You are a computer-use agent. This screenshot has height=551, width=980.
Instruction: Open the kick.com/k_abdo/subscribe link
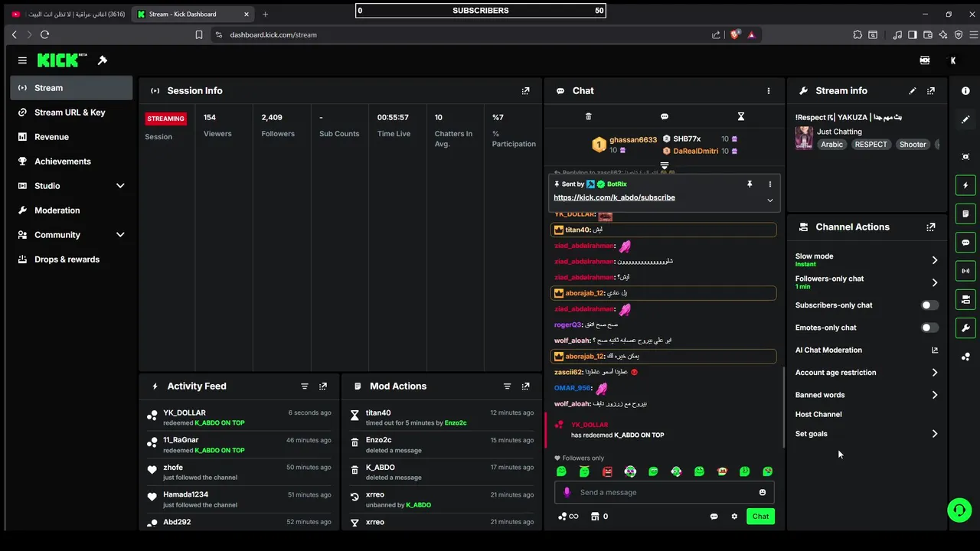pyautogui.click(x=614, y=197)
